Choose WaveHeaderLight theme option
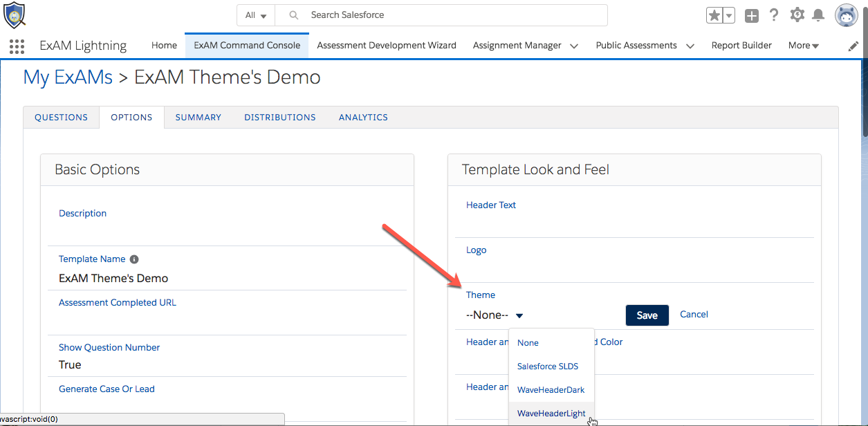 click(x=551, y=414)
